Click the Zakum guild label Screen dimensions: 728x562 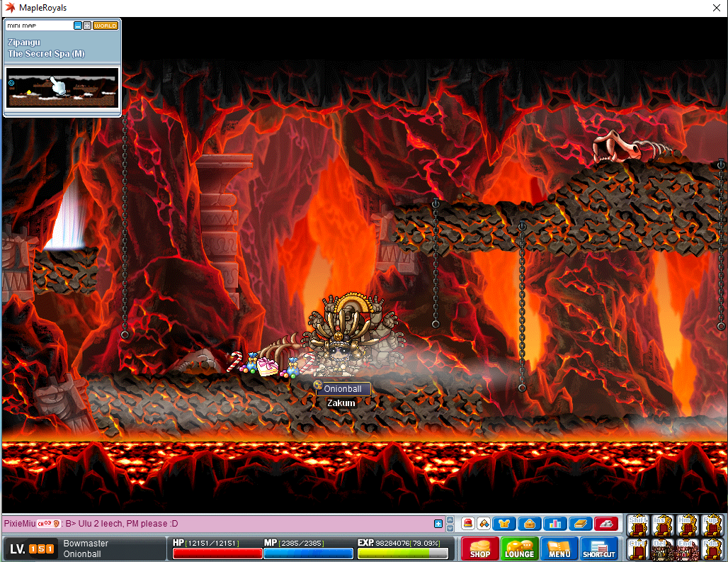coord(341,403)
